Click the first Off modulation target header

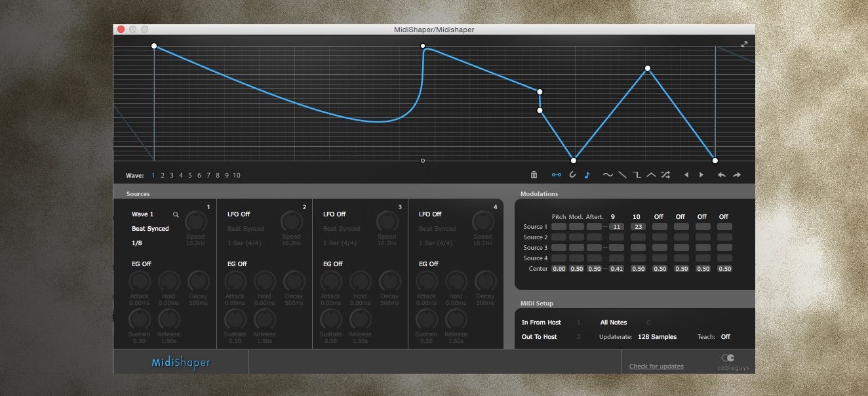point(659,216)
